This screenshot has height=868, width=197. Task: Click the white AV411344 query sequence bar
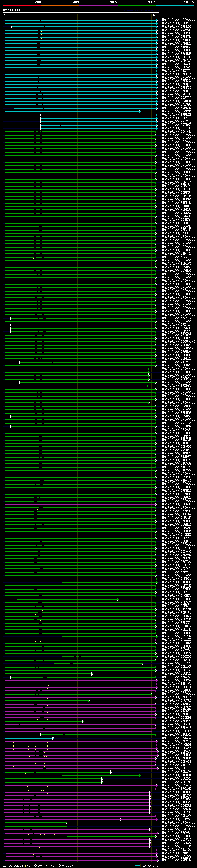81,12
